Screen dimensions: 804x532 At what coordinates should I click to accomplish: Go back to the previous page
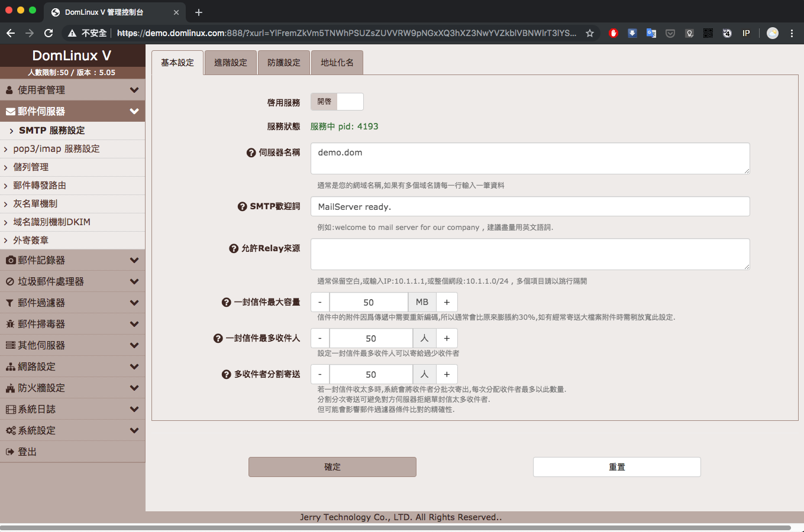pos(11,33)
